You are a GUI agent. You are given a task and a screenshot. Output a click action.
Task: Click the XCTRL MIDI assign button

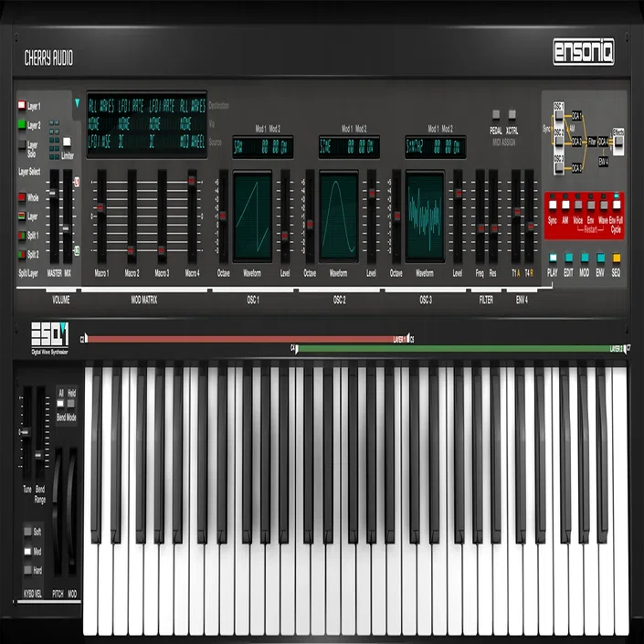pyautogui.click(x=512, y=114)
